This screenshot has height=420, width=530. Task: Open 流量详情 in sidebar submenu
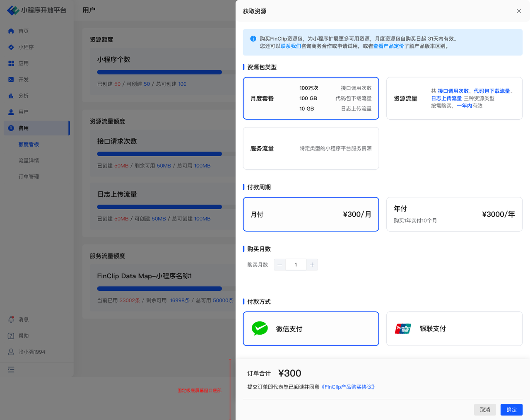click(29, 161)
